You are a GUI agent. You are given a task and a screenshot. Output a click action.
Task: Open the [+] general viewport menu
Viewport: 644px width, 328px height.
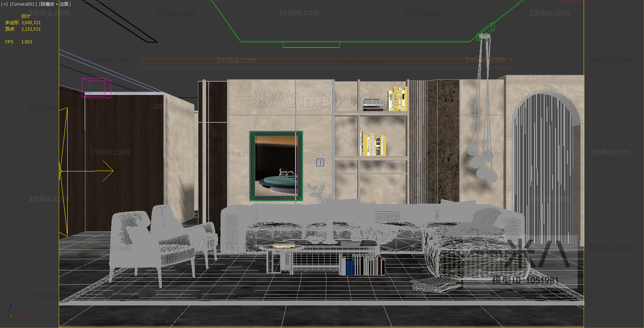(x=4, y=4)
